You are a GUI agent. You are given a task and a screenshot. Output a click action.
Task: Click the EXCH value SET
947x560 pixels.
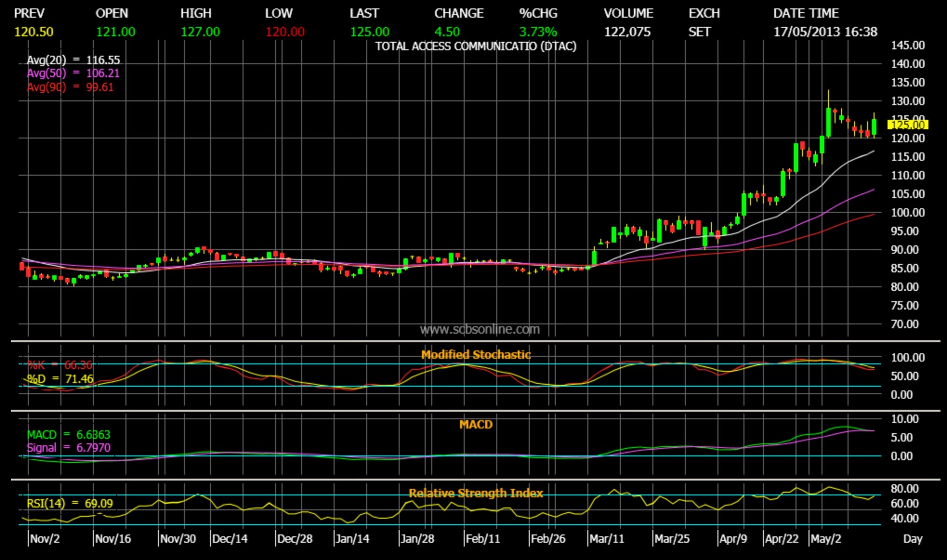(x=699, y=32)
